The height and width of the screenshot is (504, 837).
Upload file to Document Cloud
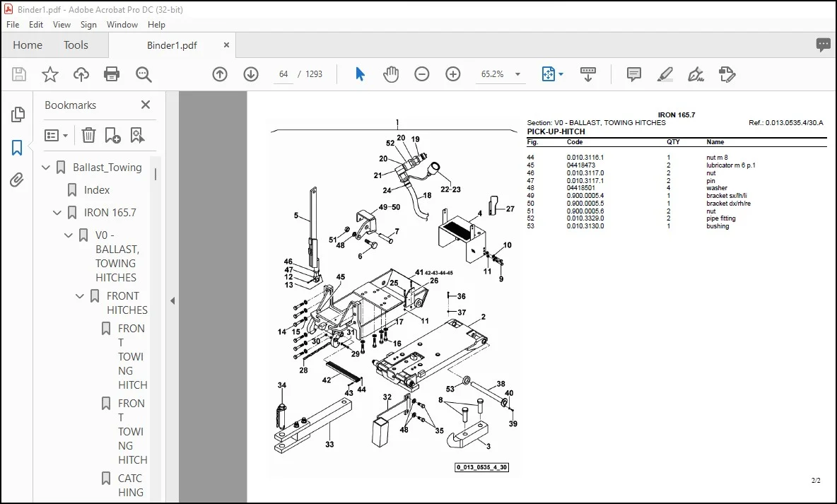pos(81,74)
